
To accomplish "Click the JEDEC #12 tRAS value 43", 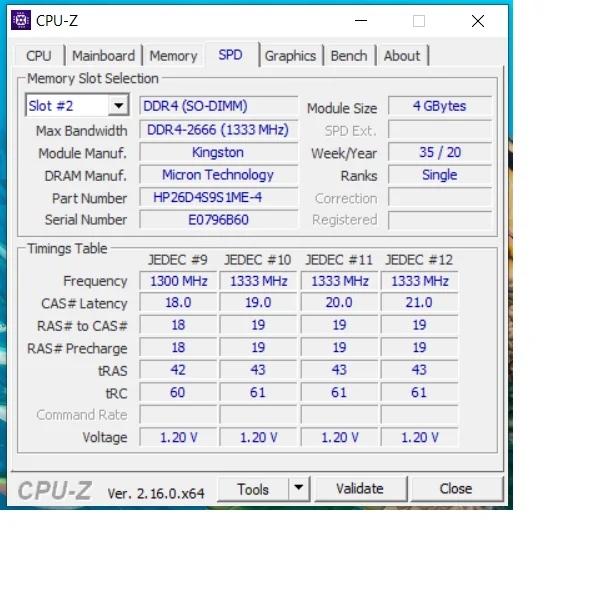I will pyautogui.click(x=419, y=370).
